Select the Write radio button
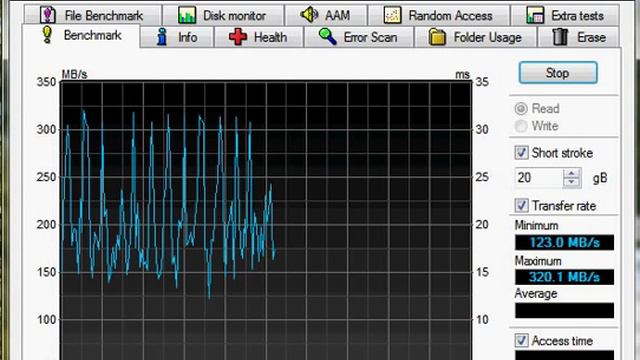 521,126
